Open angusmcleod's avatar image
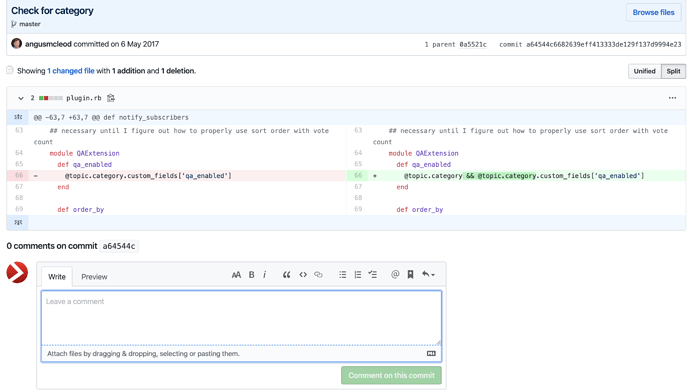This screenshot has width=690, height=392. [17, 44]
